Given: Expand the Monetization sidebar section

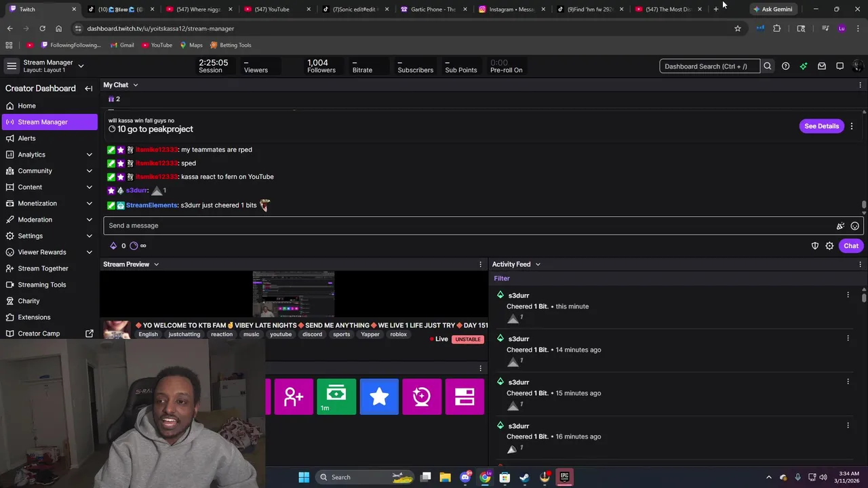Looking at the screenshot, I should point(89,203).
